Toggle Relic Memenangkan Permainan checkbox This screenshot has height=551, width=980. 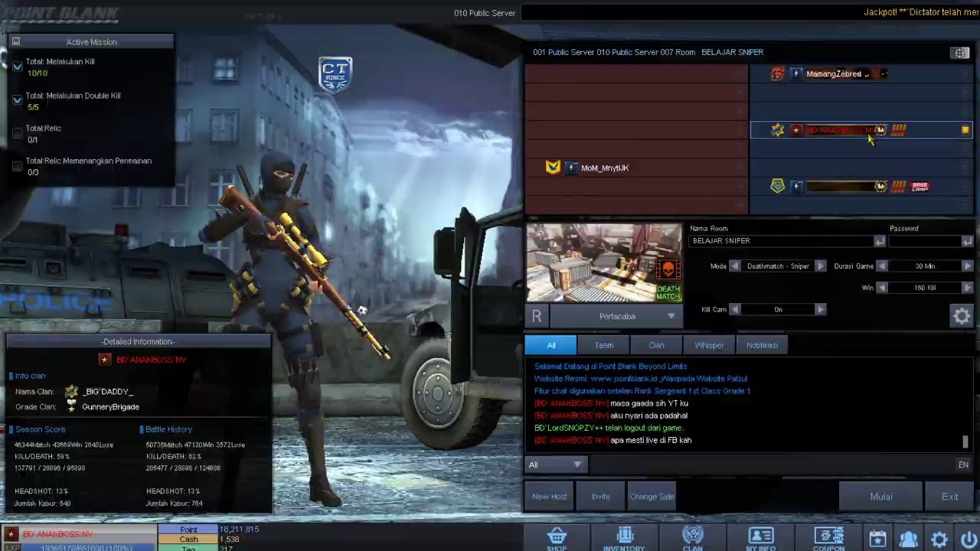pyautogui.click(x=18, y=166)
